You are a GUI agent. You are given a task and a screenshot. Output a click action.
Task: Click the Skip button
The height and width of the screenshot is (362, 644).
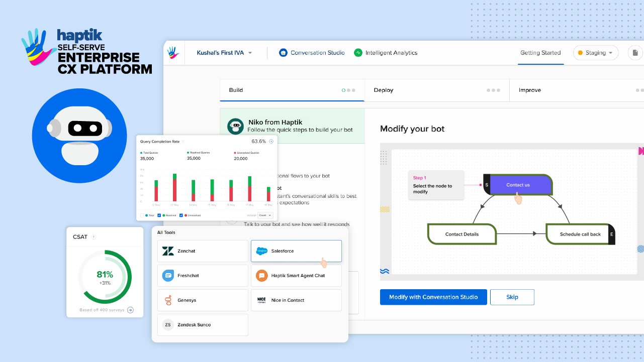512,297
